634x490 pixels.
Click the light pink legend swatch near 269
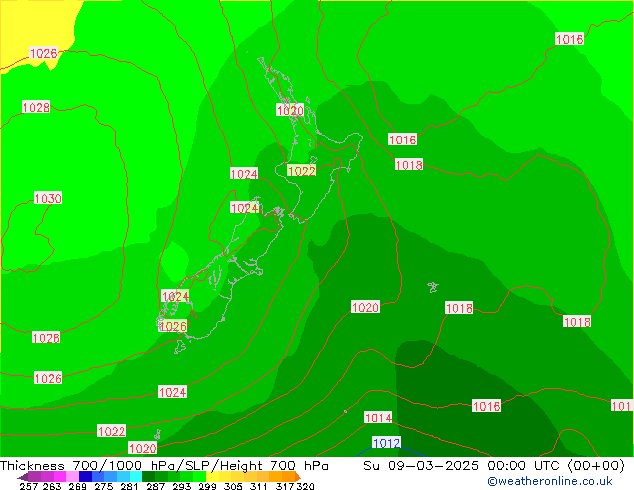click(72, 476)
